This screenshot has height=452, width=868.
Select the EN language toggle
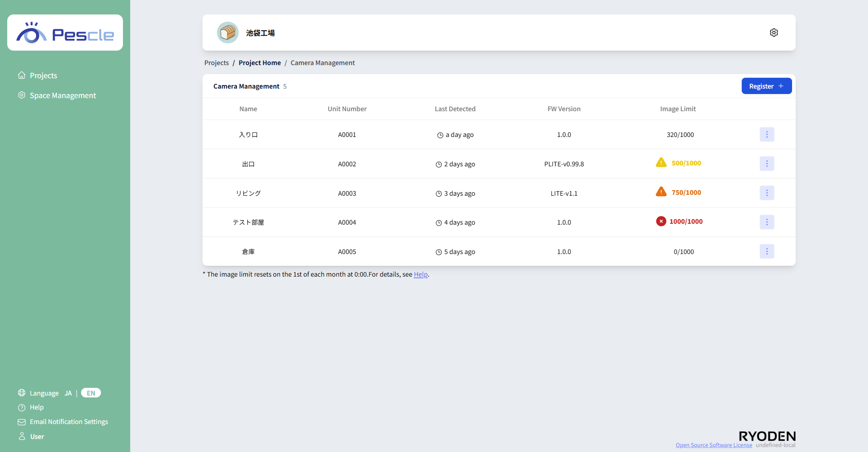point(90,393)
